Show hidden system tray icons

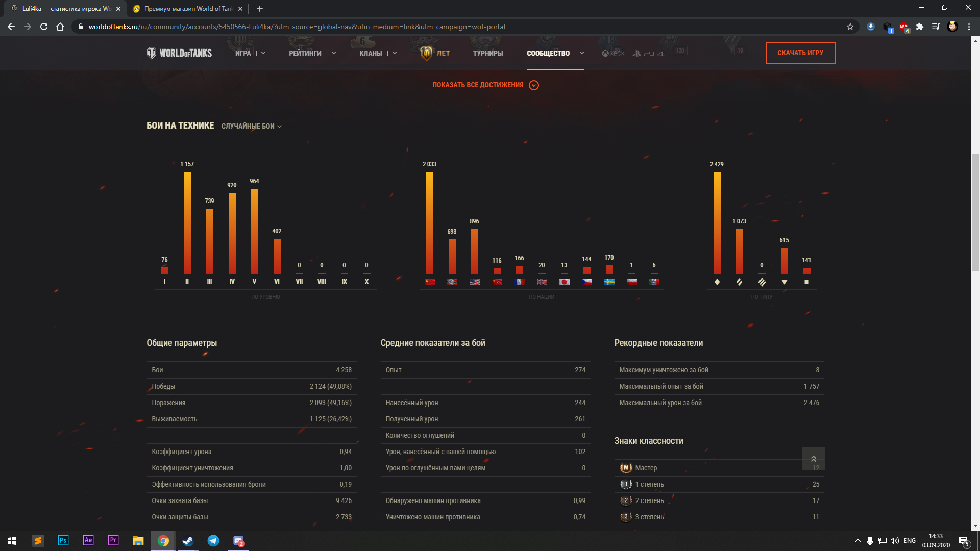point(858,541)
